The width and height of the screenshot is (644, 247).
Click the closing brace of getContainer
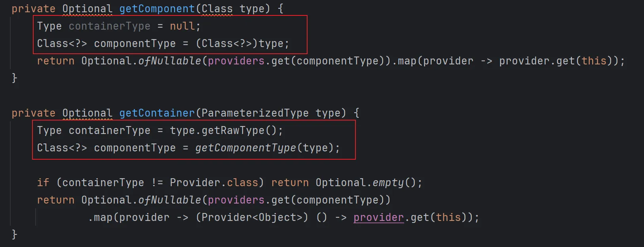click(x=15, y=234)
